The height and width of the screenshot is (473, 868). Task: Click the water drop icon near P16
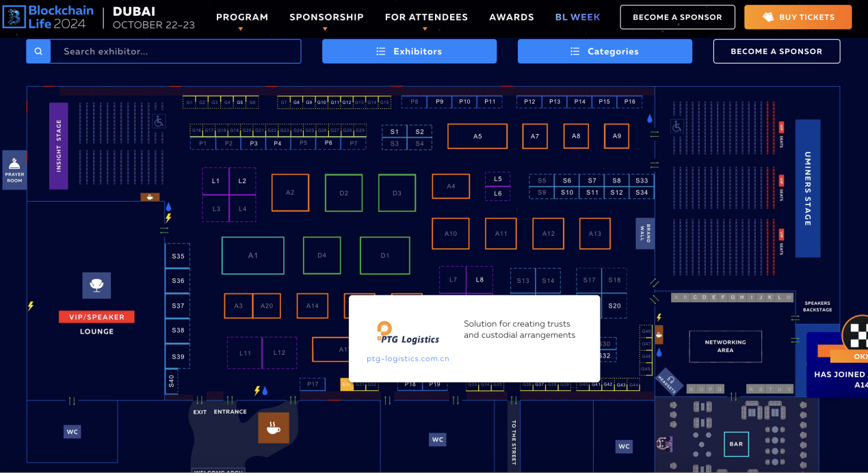coord(649,118)
